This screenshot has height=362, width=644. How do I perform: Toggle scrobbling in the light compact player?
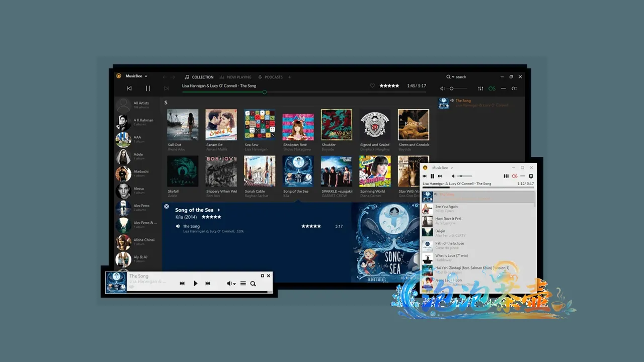click(x=514, y=176)
